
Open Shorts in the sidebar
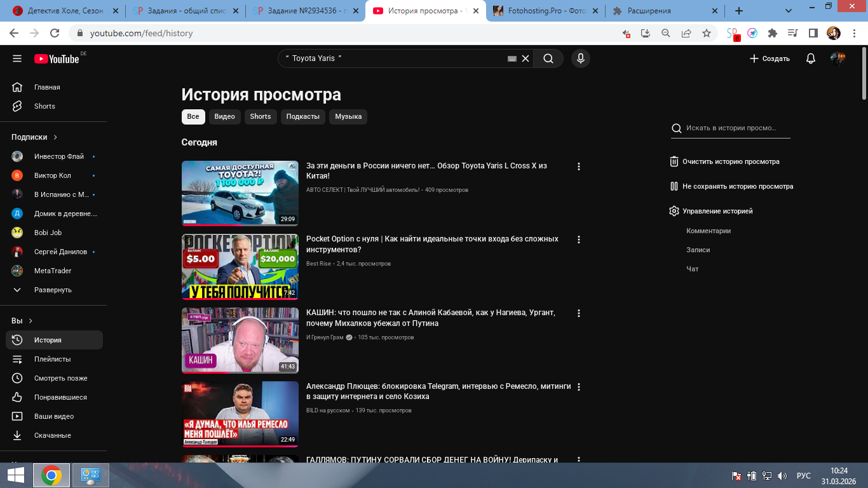pyautogui.click(x=54, y=106)
